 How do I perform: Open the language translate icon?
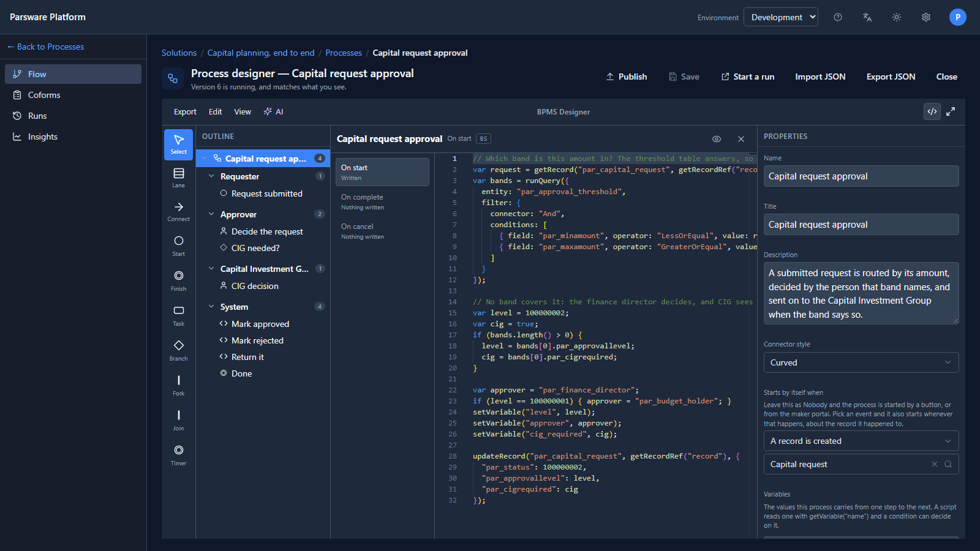tap(867, 17)
